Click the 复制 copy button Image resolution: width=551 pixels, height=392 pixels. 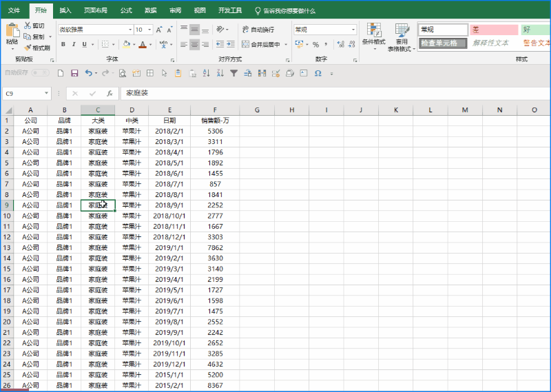click(x=34, y=37)
